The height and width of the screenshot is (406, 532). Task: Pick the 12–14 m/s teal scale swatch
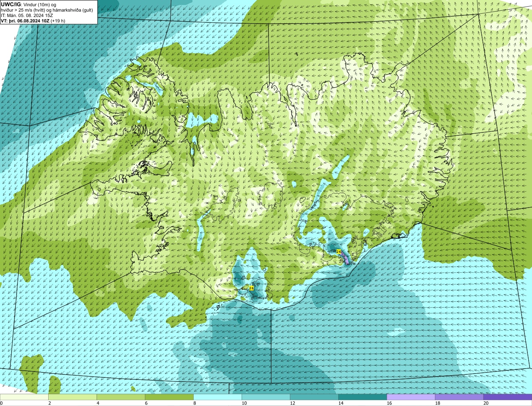(314, 397)
